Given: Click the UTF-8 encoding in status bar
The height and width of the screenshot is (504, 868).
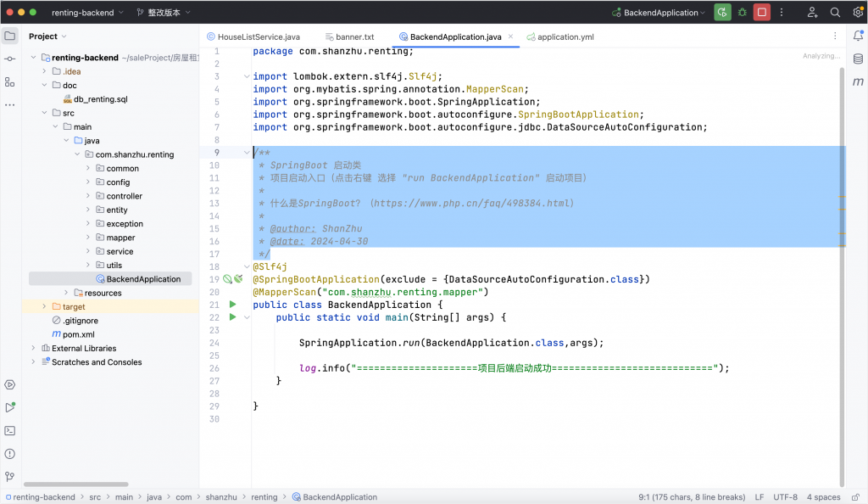Looking at the screenshot, I should [x=785, y=497].
